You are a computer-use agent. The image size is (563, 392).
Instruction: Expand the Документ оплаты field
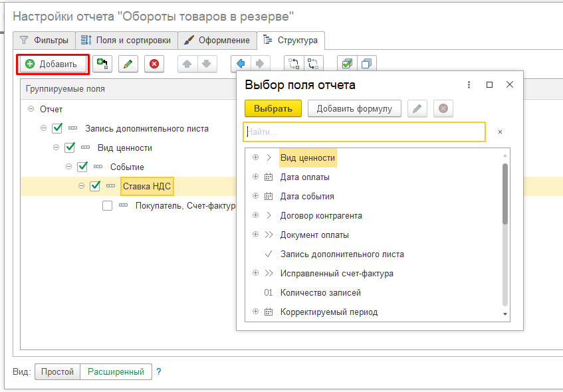click(x=255, y=235)
